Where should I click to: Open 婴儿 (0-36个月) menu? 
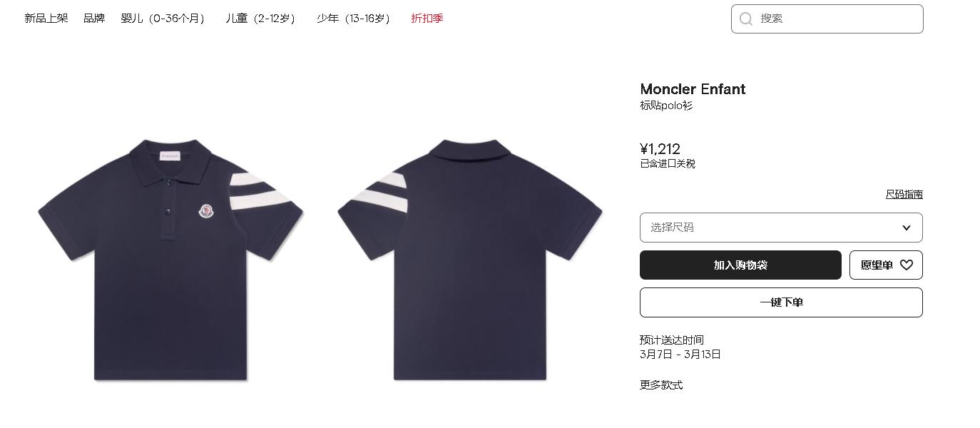click(x=163, y=19)
